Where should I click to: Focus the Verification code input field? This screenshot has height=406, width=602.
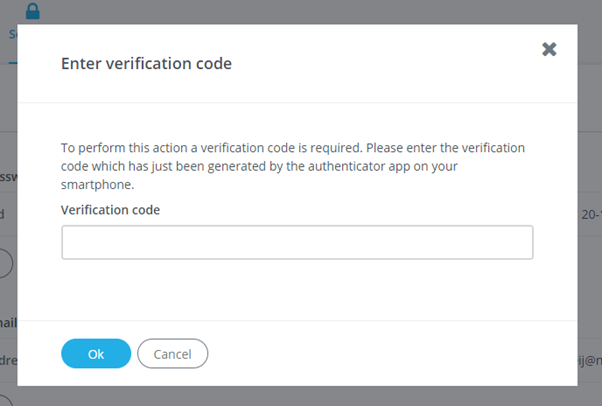click(x=297, y=242)
